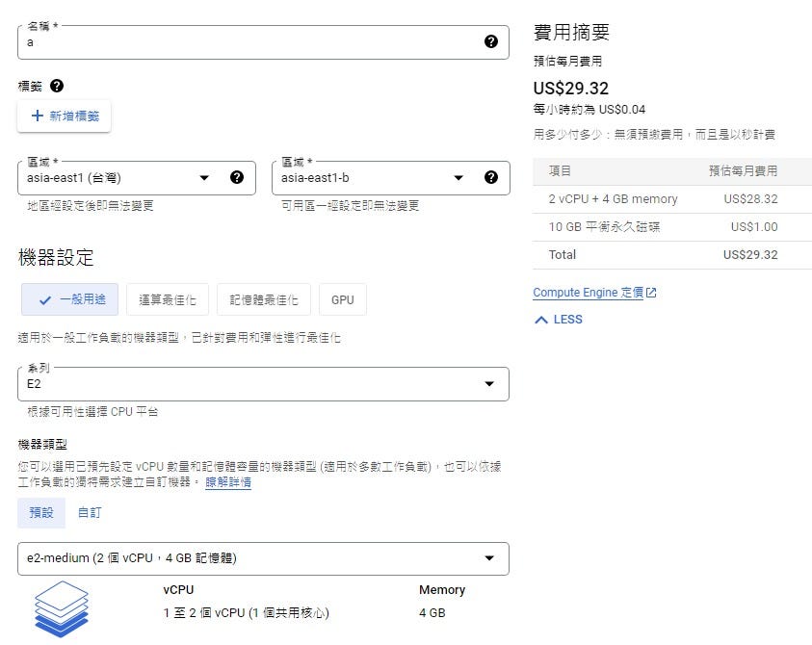Click the 10 GB 平衡永久磁碟 row
Screen dimensions: 812x645
point(672,227)
